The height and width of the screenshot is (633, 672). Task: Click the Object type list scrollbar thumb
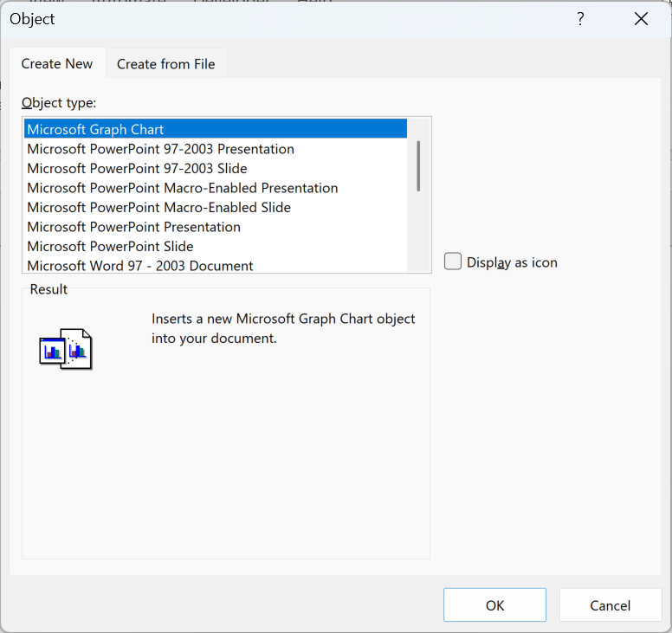tap(418, 166)
